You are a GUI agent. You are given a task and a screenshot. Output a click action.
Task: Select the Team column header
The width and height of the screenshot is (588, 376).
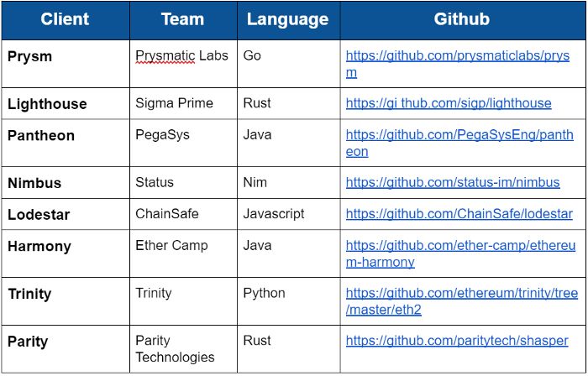pos(183,19)
